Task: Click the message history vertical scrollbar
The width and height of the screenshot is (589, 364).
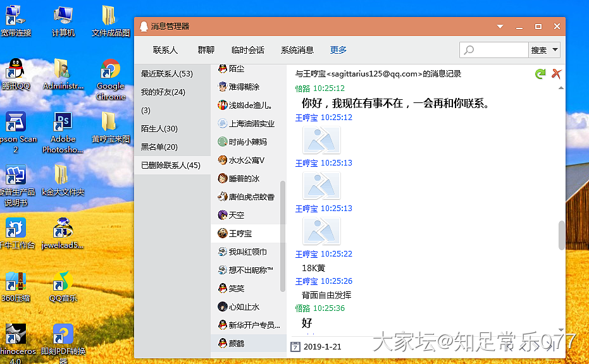Action: coord(561,234)
